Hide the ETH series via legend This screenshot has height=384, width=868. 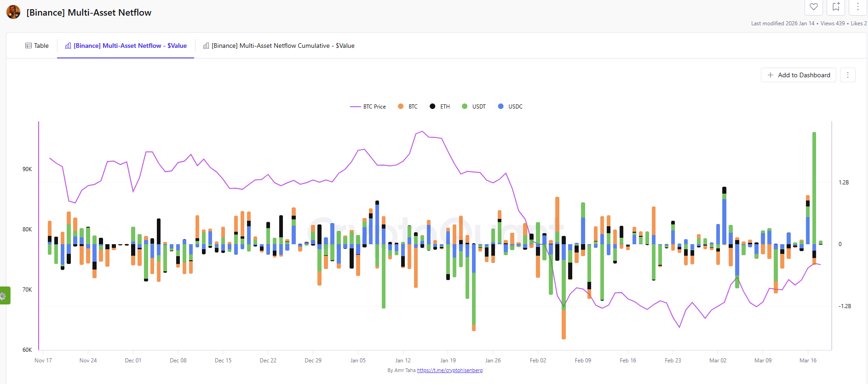tap(440, 106)
